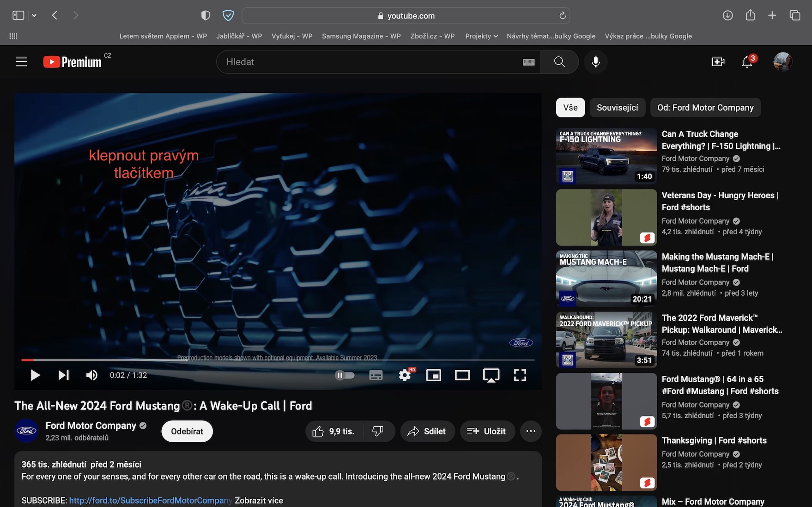Open the player settings gear

pos(405,375)
